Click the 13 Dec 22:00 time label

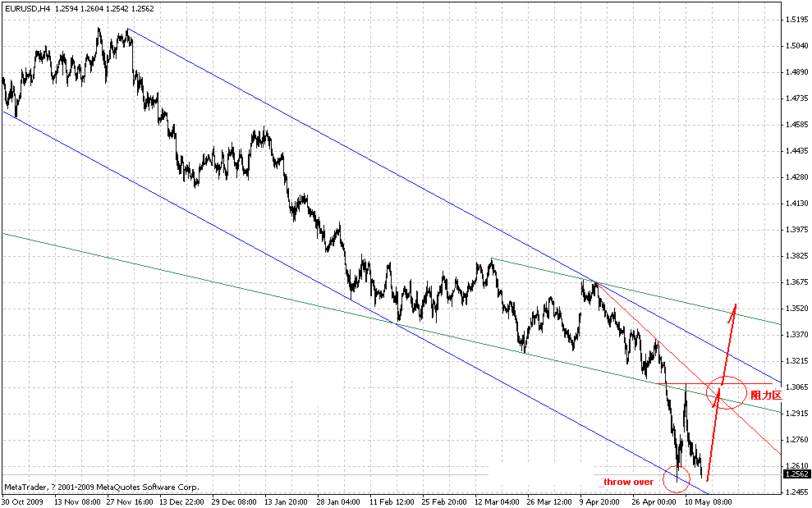182,501
